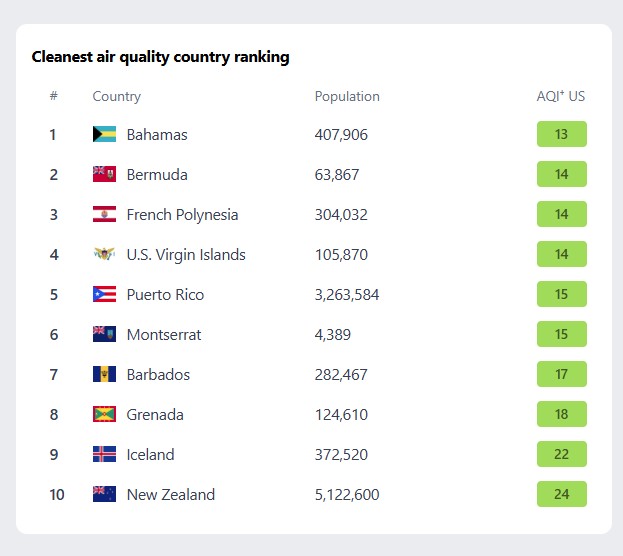Image resolution: width=623 pixels, height=556 pixels.
Task: Click the Puerto Rico flag icon
Action: (104, 294)
